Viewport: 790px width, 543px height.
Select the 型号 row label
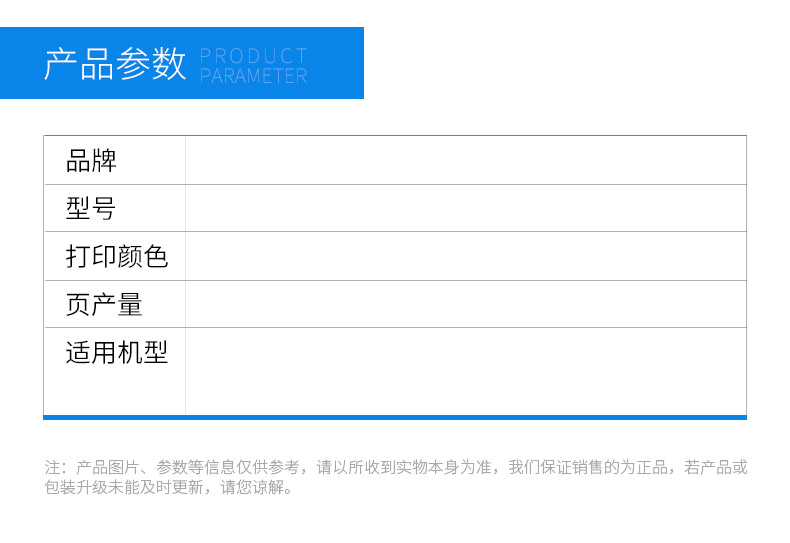click(x=91, y=208)
